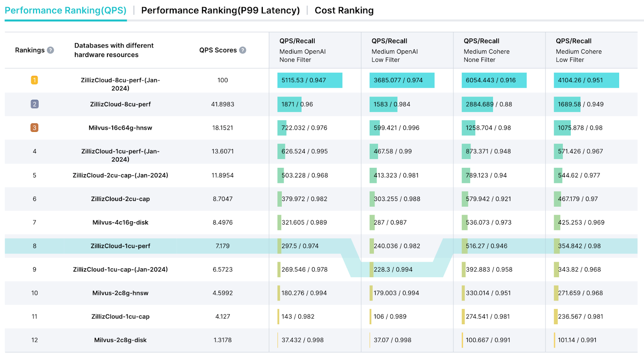The height and width of the screenshot is (356, 644).
Task: Click the Medium OpenAI None Filter header
Action: pyautogui.click(x=302, y=56)
